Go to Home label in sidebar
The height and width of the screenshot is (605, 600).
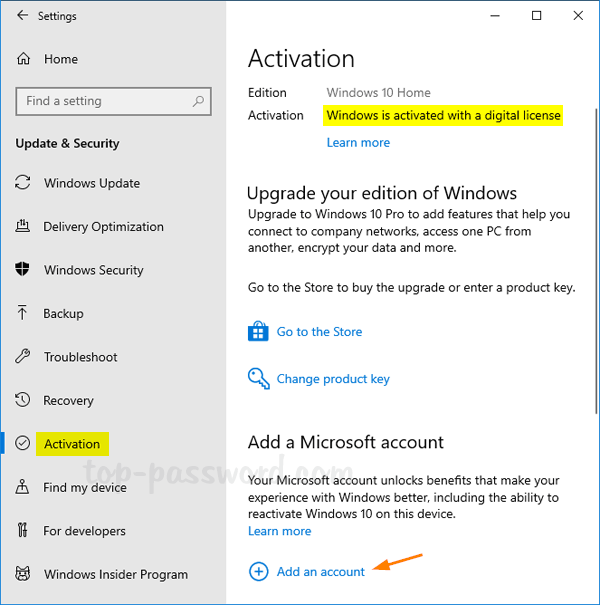click(61, 59)
